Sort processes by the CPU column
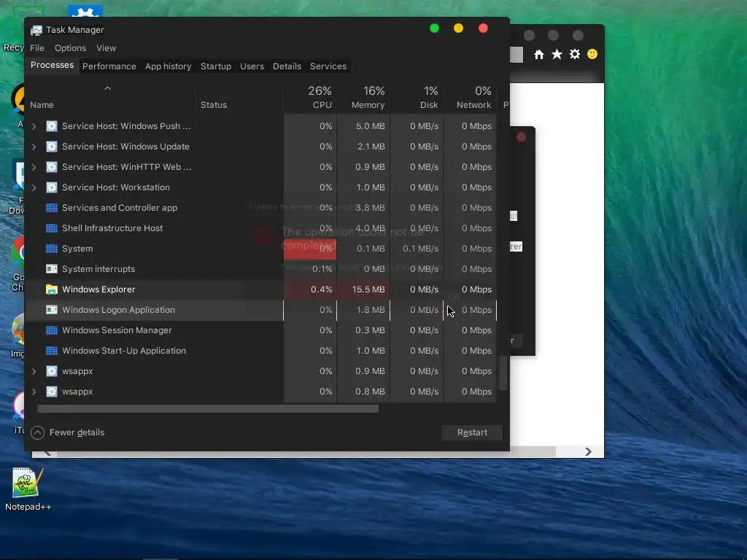Viewport: 747px width, 560px height. click(310, 97)
